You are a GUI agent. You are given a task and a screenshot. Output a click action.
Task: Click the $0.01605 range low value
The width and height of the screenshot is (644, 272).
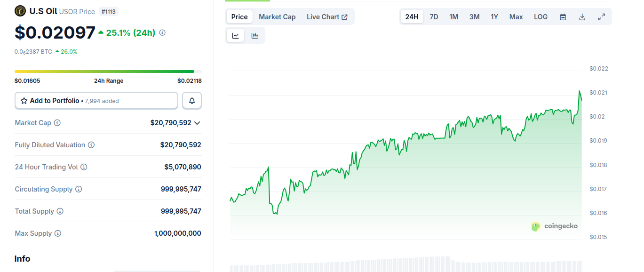coord(27,80)
